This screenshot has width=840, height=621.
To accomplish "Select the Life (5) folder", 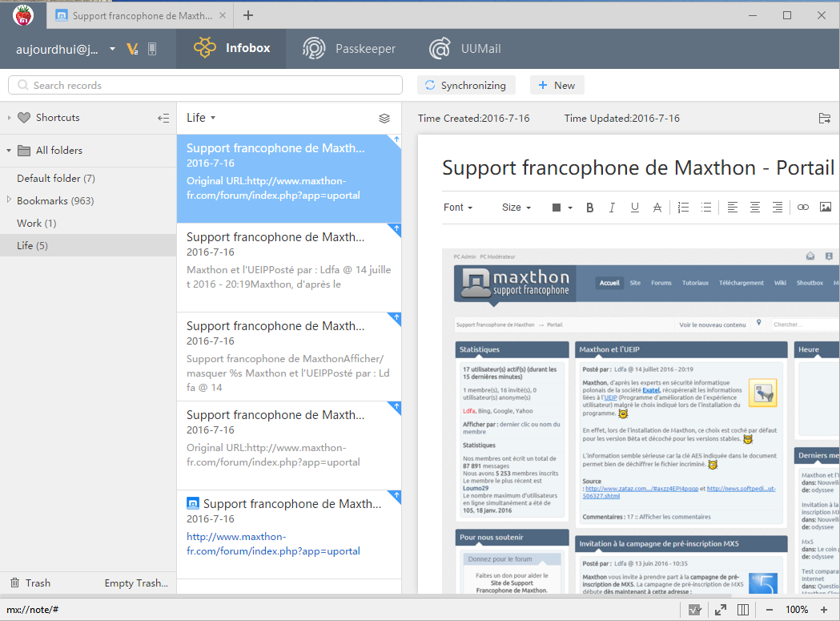I will [x=88, y=246].
